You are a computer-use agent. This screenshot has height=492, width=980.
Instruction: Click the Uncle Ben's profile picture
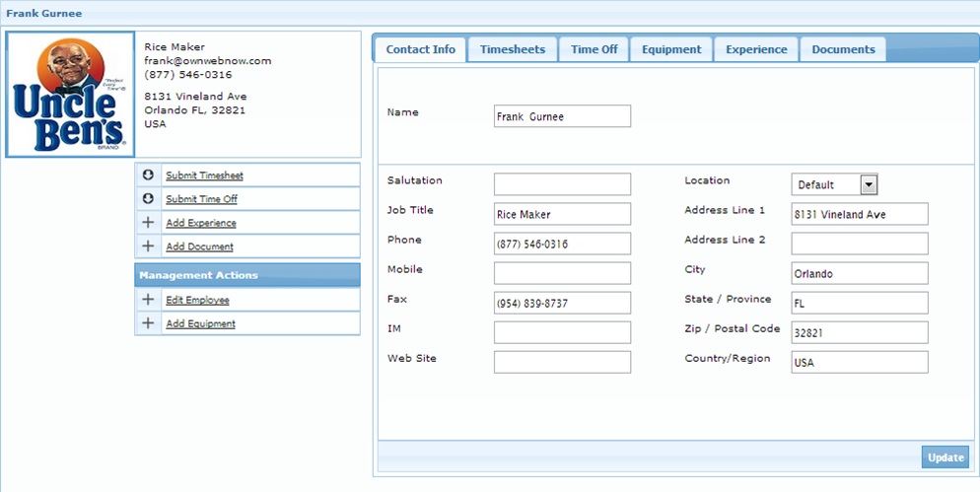pos(69,95)
